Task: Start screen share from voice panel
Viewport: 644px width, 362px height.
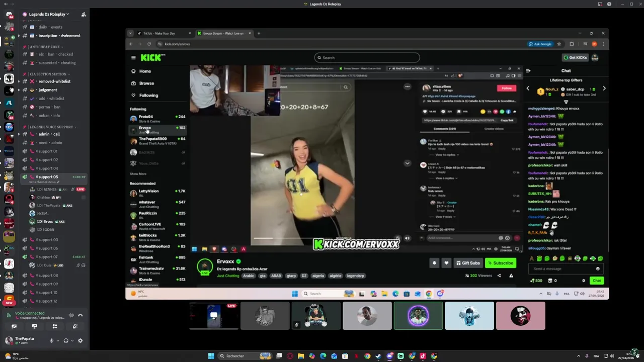Action: coord(34,326)
